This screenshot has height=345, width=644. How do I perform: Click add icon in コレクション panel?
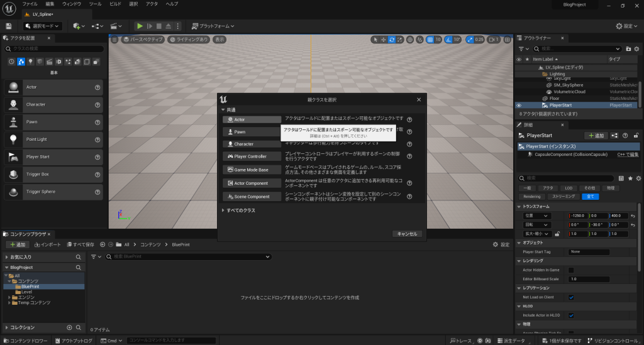(x=69, y=327)
